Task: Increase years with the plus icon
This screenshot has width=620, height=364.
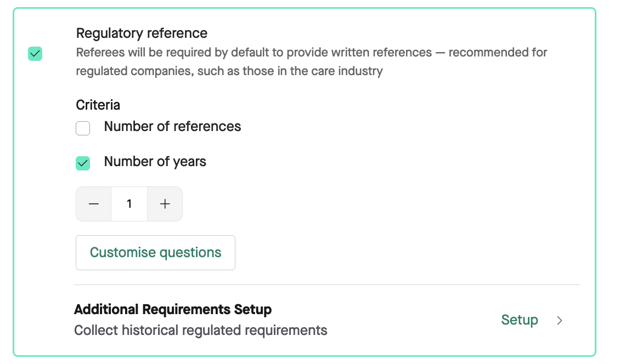Action: click(x=165, y=204)
